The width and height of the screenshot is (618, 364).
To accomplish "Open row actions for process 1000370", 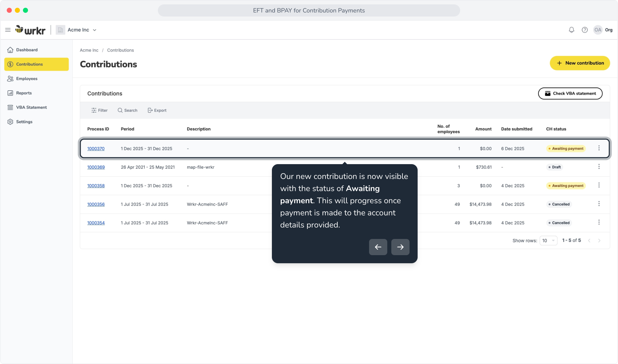I will click(599, 148).
